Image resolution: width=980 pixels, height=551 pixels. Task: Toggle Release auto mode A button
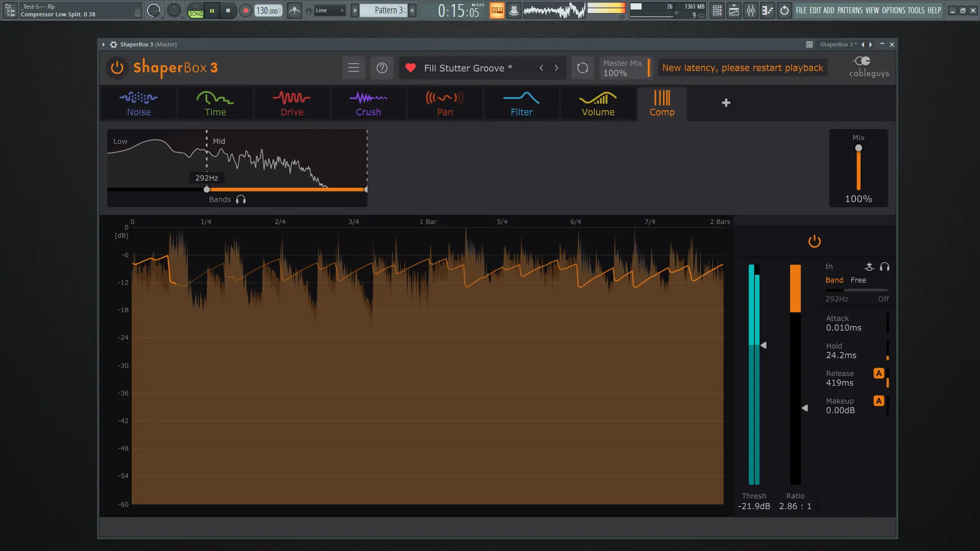point(878,373)
